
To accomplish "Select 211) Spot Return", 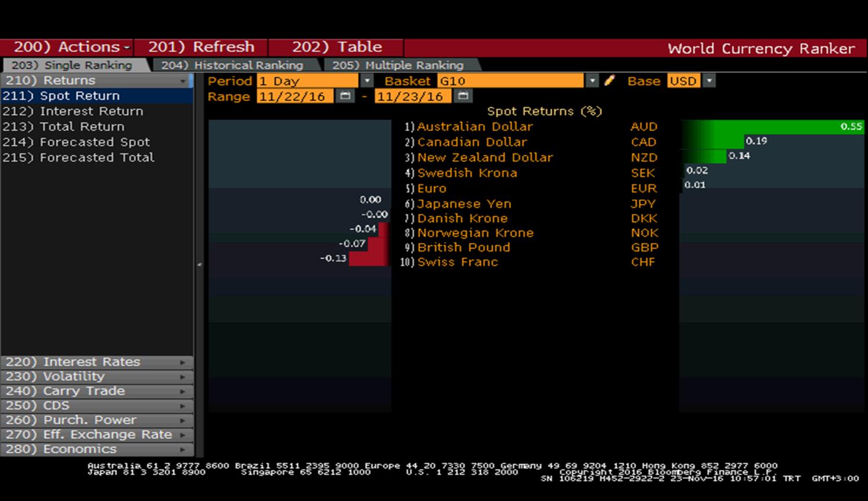I will pyautogui.click(x=96, y=96).
